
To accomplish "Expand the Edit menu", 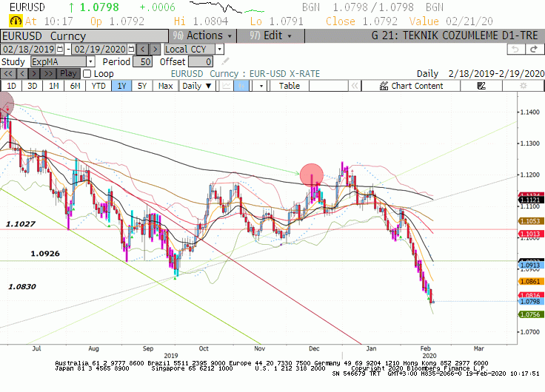I will click(x=271, y=36).
